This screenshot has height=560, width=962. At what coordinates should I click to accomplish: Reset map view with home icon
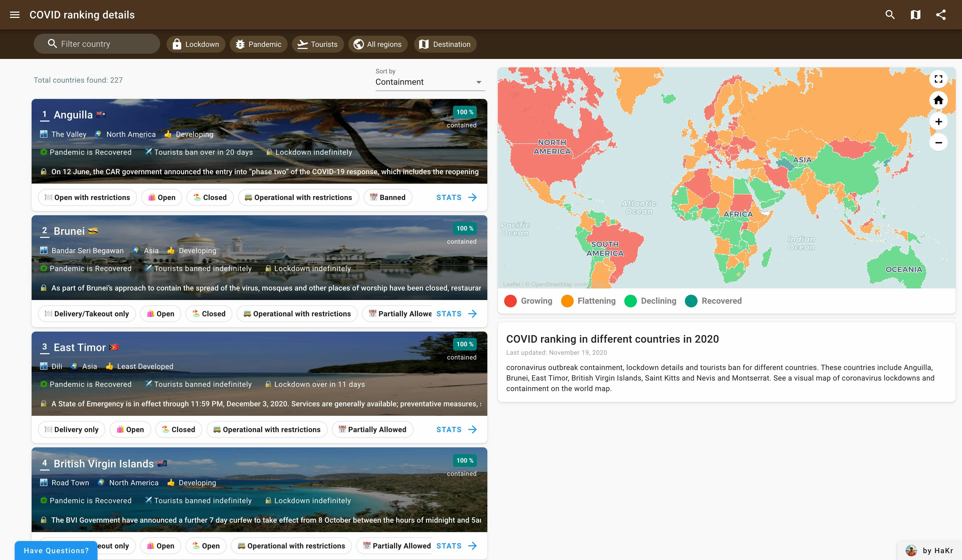point(938,100)
